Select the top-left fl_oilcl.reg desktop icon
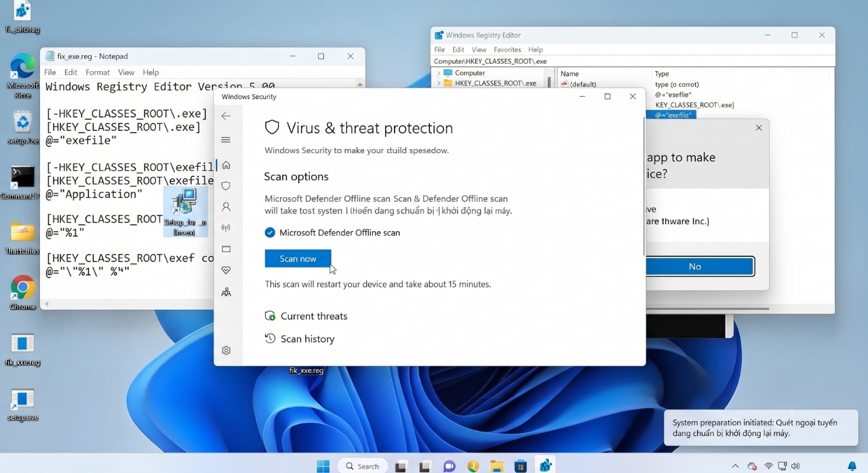868x473 pixels. [x=22, y=18]
